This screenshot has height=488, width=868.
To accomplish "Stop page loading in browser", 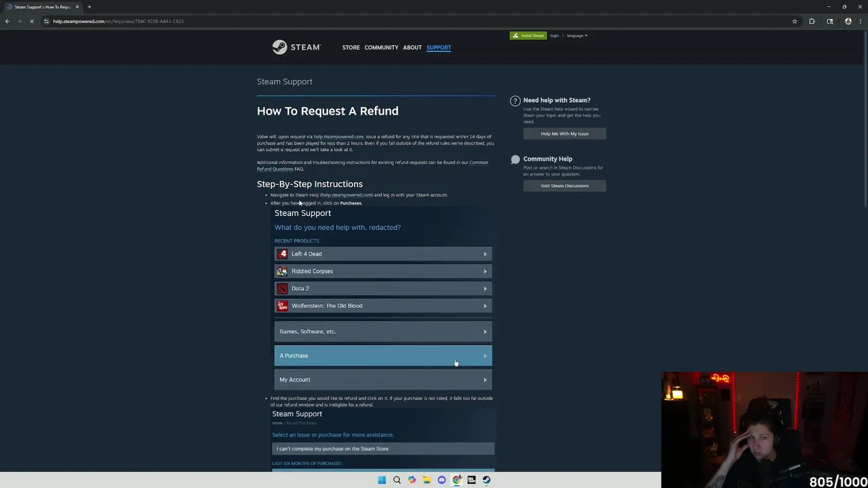I will pyautogui.click(x=31, y=21).
